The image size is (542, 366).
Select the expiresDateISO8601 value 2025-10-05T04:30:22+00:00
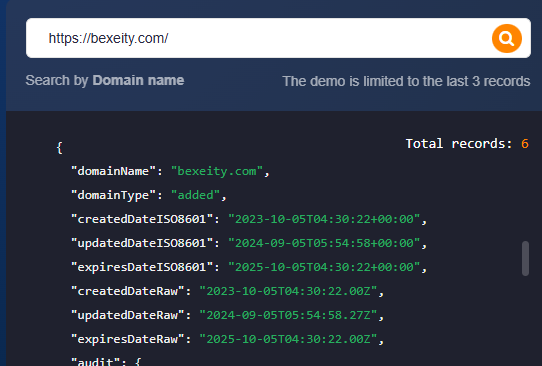pyautogui.click(x=324, y=267)
